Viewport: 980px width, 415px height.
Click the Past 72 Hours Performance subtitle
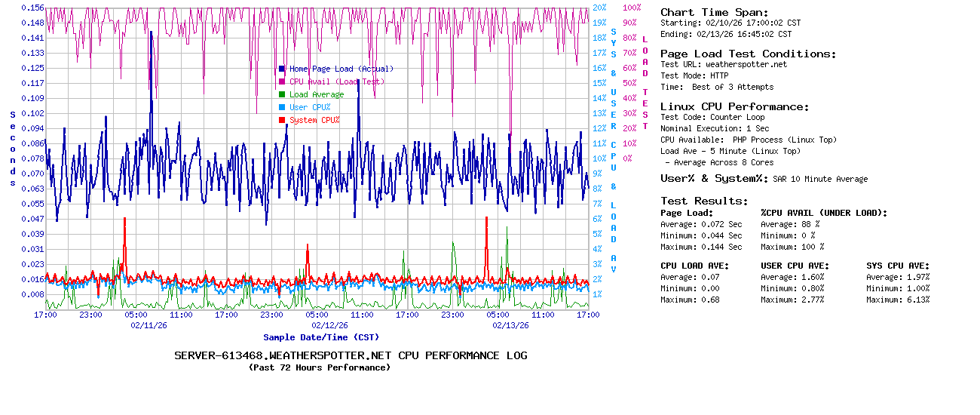pos(320,367)
